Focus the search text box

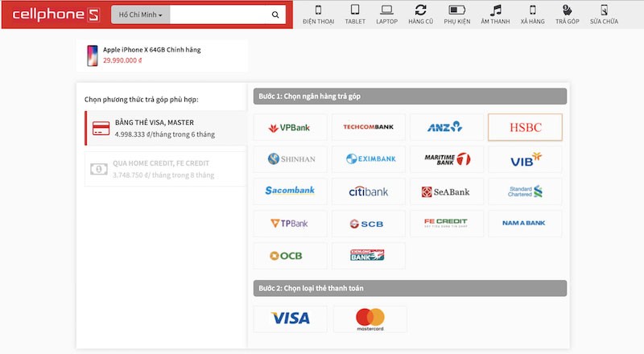coord(218,14)
